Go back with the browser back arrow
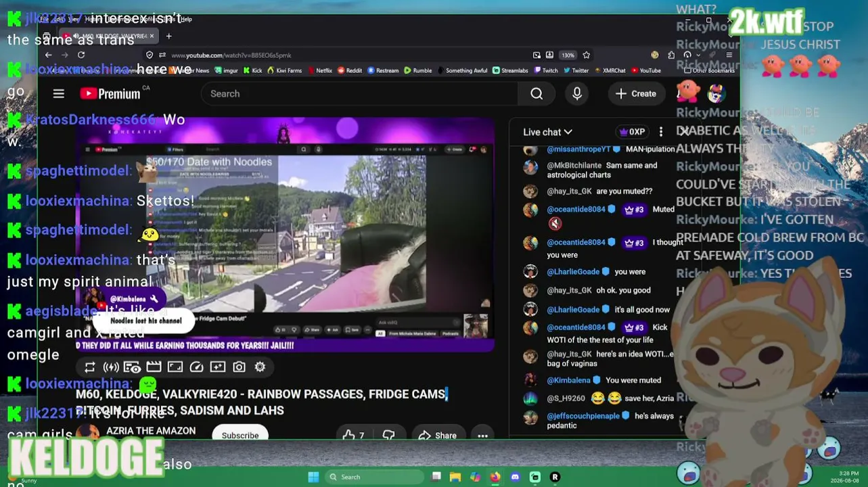The image size is (868, 487). (49, 55)
